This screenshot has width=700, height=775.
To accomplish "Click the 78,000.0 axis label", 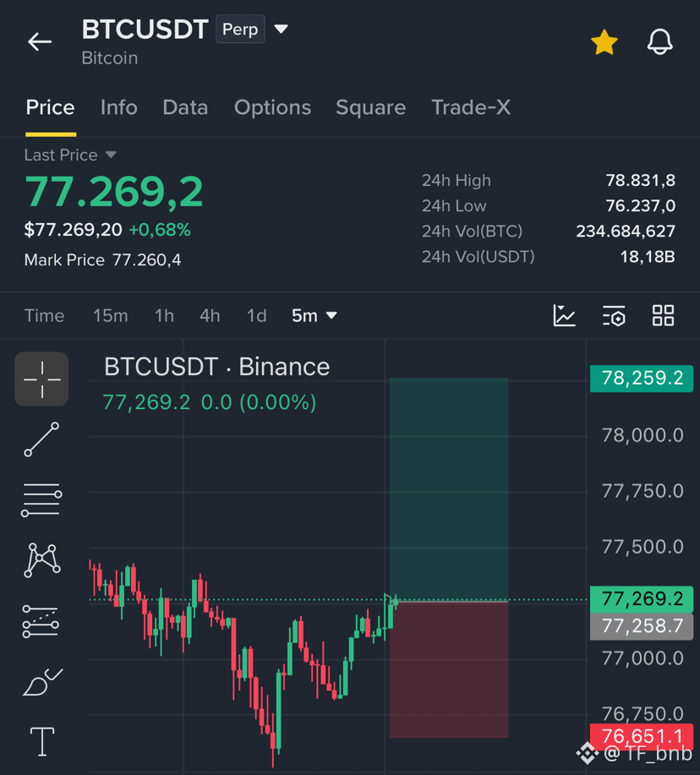I will 643,435.
